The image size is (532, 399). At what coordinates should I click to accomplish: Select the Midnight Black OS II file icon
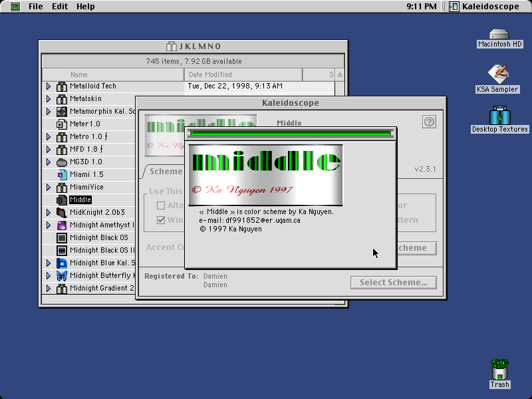pos(61,251)
